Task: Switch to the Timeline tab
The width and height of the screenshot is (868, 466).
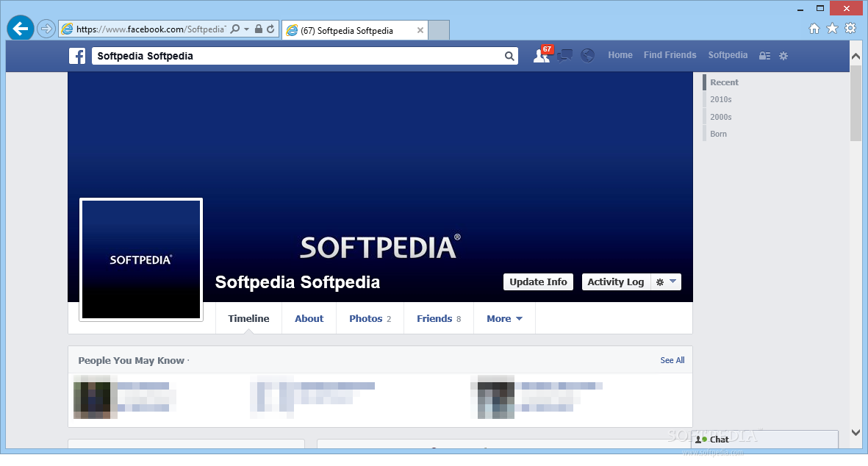Action: pos(248,319)
